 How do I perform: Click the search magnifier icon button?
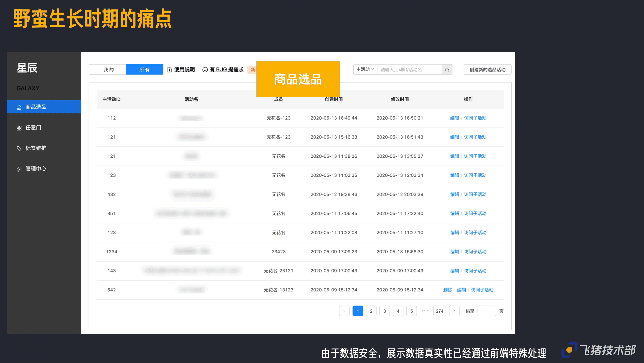447,70
